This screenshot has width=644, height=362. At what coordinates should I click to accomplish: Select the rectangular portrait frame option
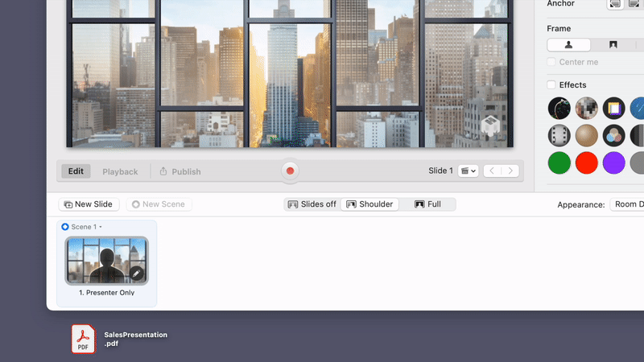click(x=613, y=45)
